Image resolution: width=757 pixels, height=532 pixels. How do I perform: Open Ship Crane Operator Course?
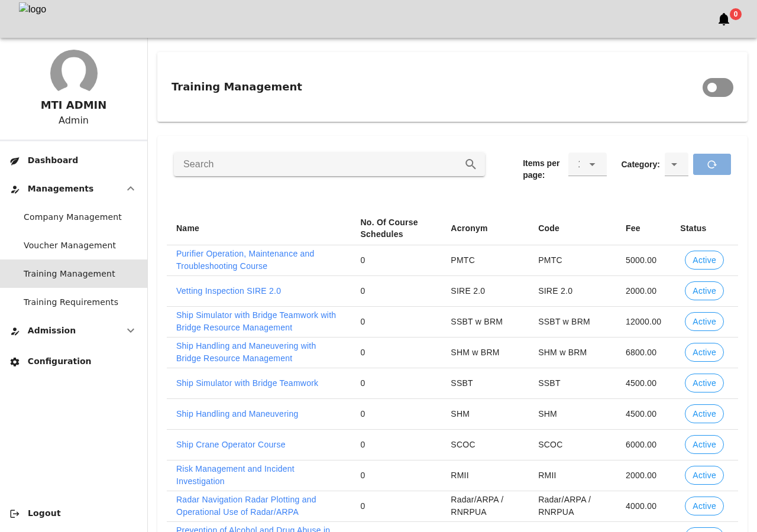(231, 445)
